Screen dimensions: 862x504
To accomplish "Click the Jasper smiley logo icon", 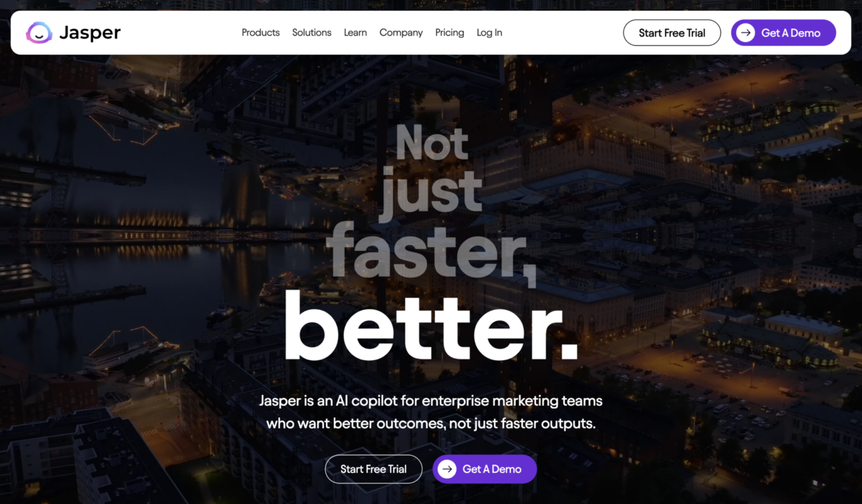I will click(39, 32).
